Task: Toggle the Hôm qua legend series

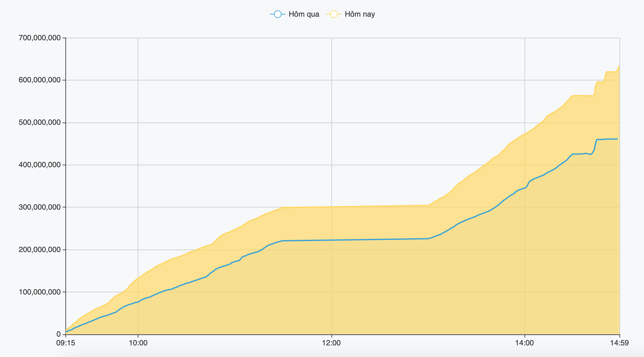Action: [295, 14]
